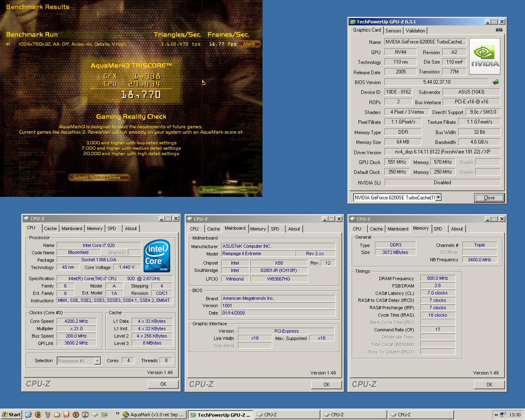The image size is (525, 420).
Task: Click the title bar icon of the CPU-Z processor window
Action: [26, 219]
